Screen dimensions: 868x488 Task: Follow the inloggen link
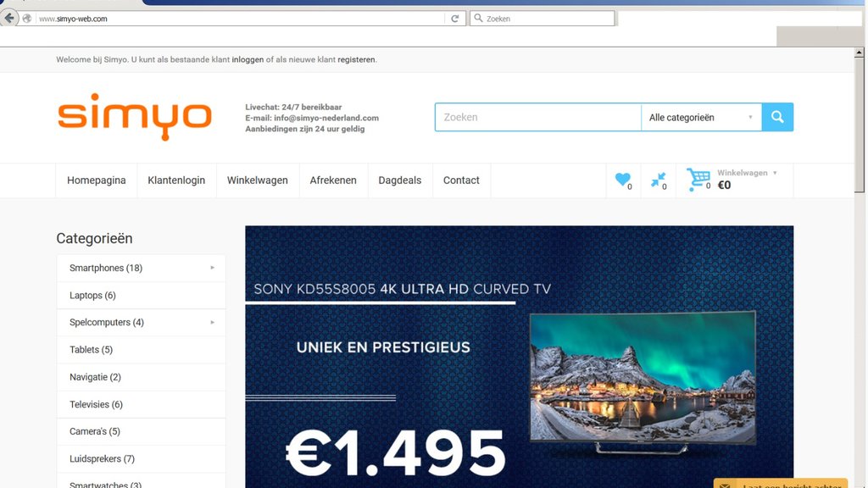248,60
